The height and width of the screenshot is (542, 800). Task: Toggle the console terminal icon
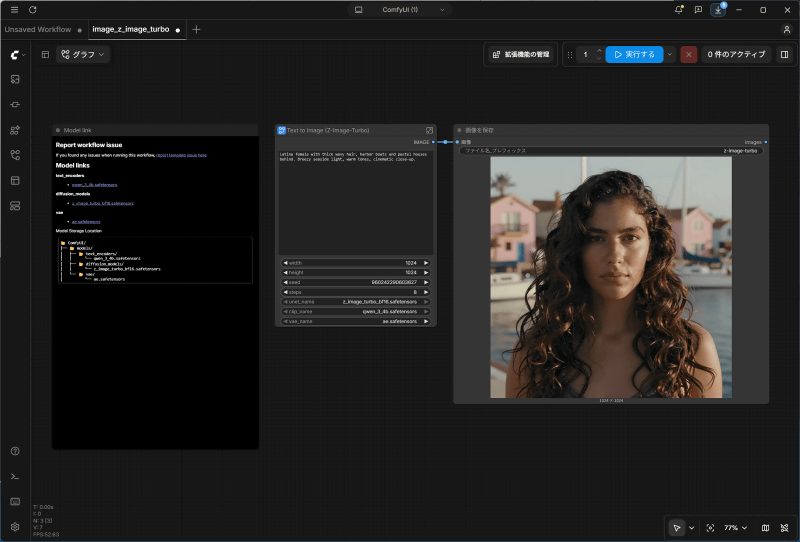[15, 476]
